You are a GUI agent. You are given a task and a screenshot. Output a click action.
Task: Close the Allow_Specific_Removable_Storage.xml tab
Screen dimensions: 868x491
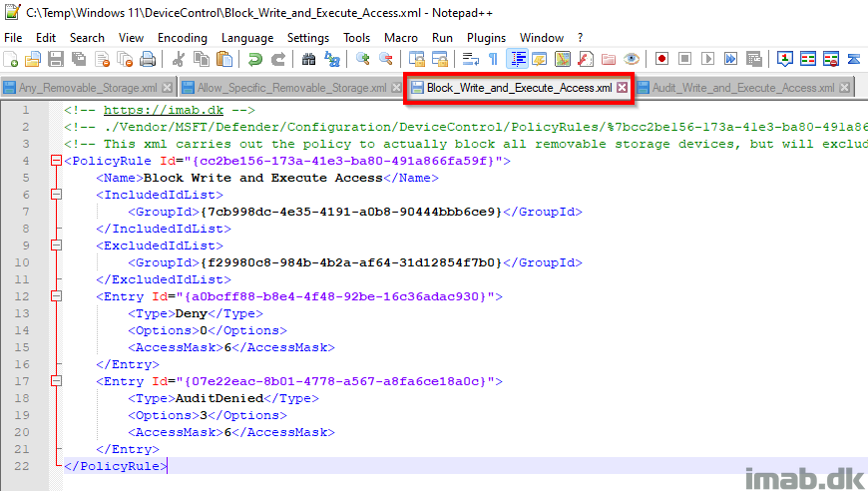pos(396,88)
